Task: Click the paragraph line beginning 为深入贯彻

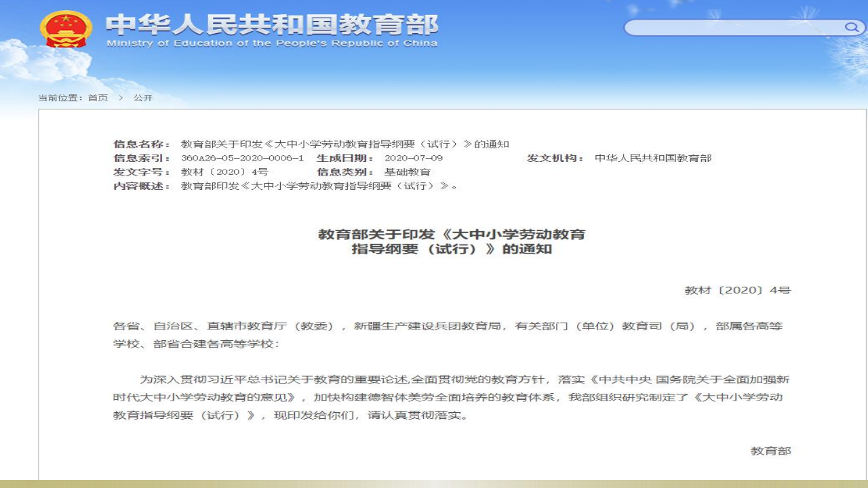Action: [465, 380]
